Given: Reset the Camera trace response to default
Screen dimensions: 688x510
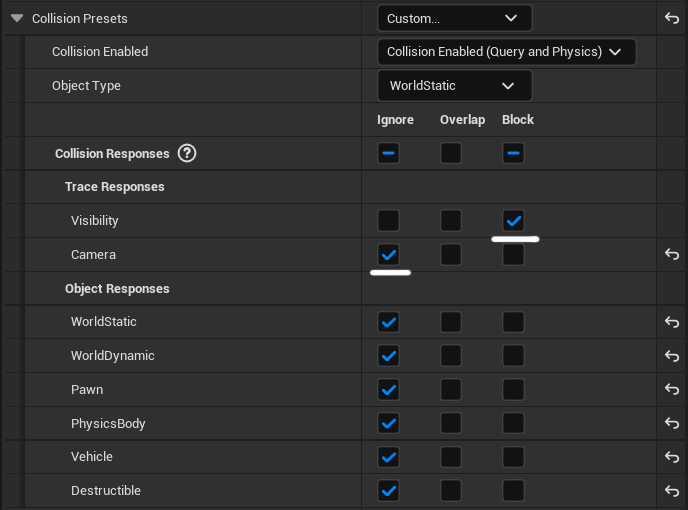Looking at the screenshot, I should (672, 255).
